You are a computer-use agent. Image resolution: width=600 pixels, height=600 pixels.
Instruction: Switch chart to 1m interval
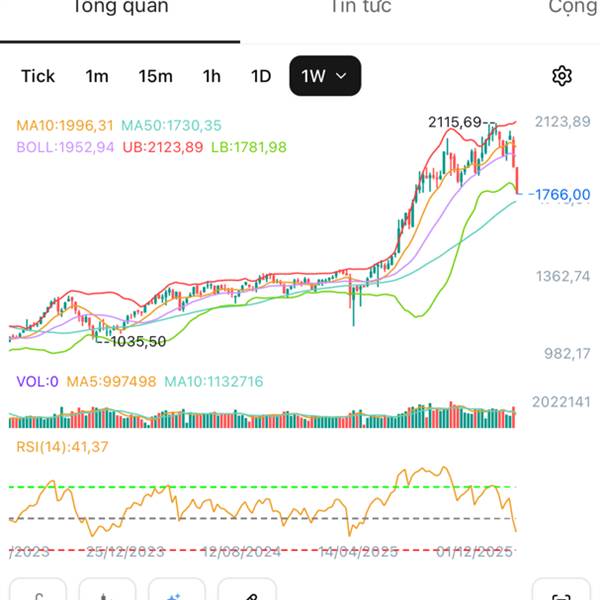(x=97, y=76)
